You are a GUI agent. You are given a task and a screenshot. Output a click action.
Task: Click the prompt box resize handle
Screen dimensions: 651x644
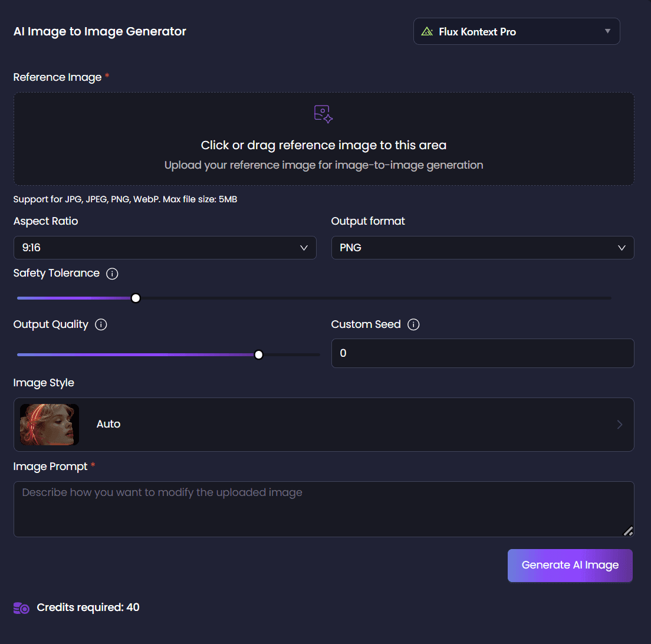coord(628,531)
